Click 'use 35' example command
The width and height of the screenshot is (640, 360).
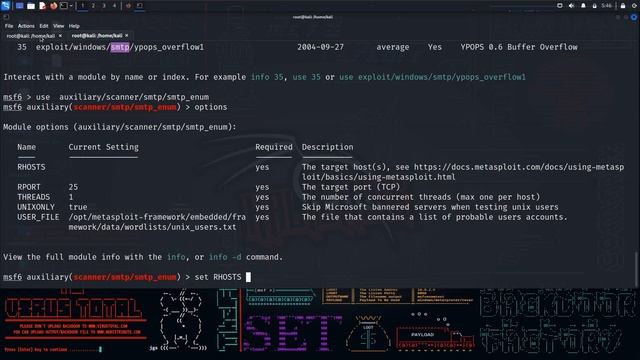[x=307, y=77]
